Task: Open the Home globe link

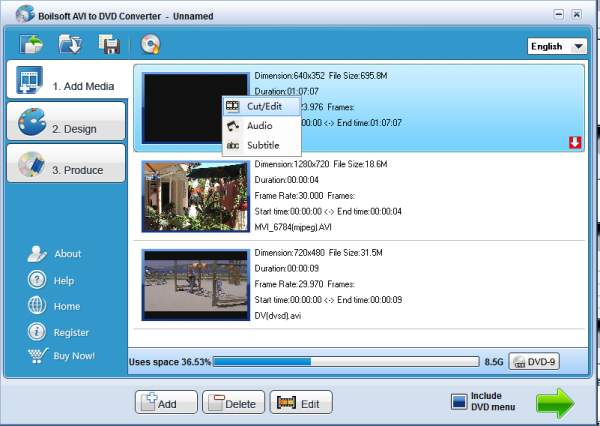Action: pos(66,307)
